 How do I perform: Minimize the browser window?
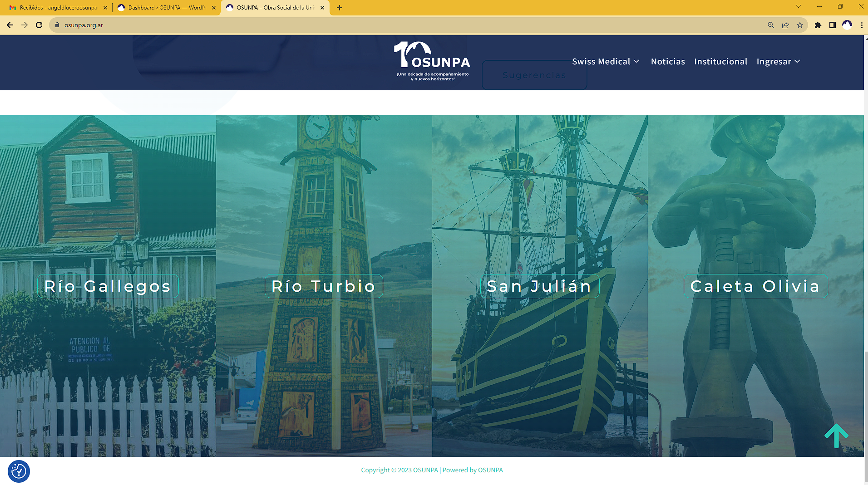coord(819,6)
